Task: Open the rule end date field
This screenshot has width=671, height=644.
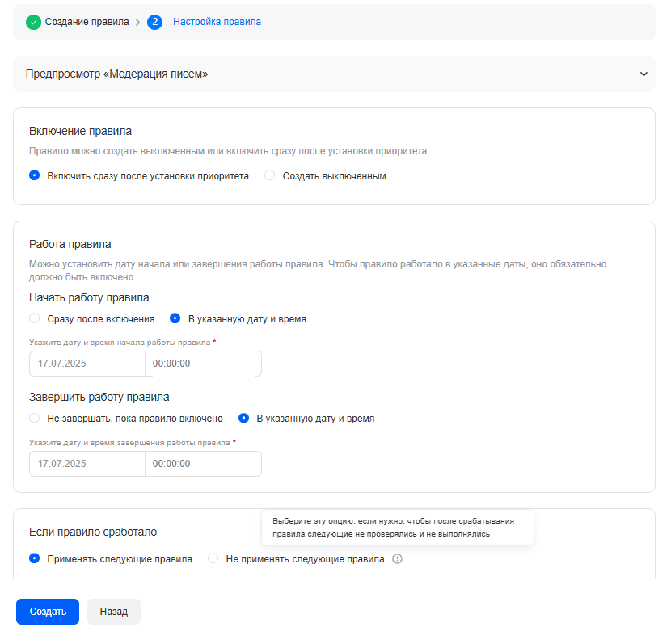Action: coord(87,464)
